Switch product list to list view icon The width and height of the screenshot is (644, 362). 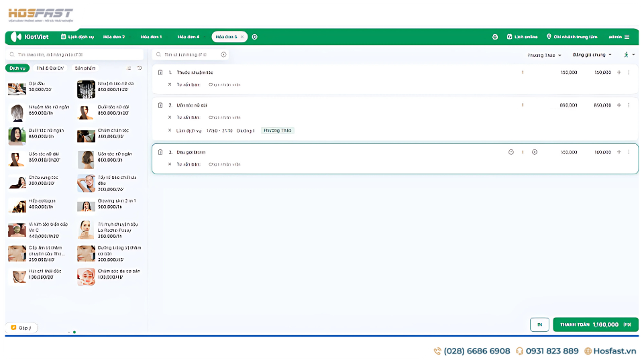[129, 68]
